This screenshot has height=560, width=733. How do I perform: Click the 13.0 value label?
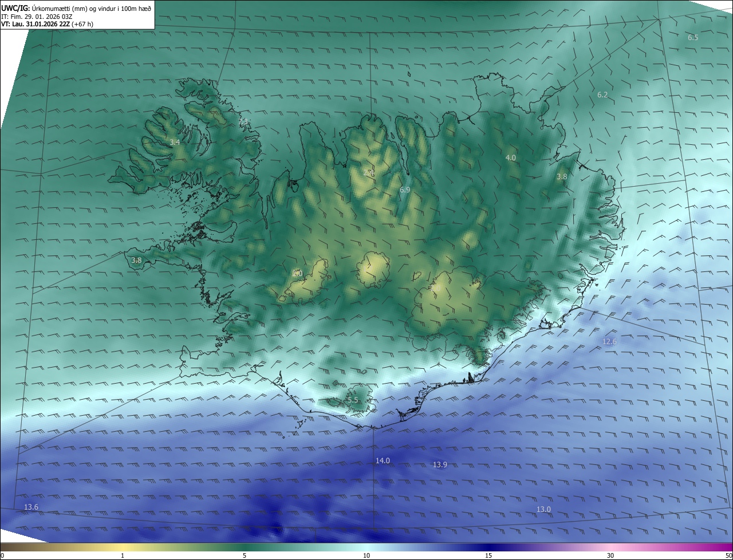543,510
